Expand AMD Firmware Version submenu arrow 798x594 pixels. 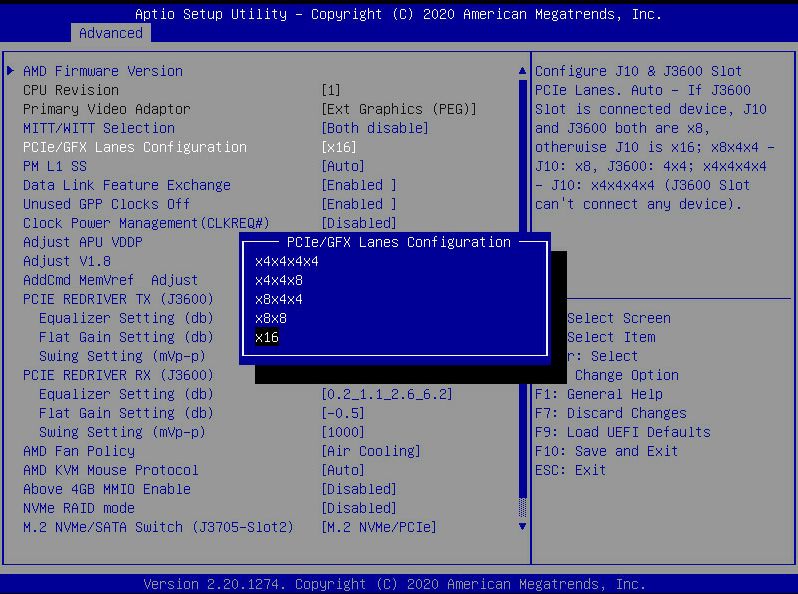click(x=11, y=71)
